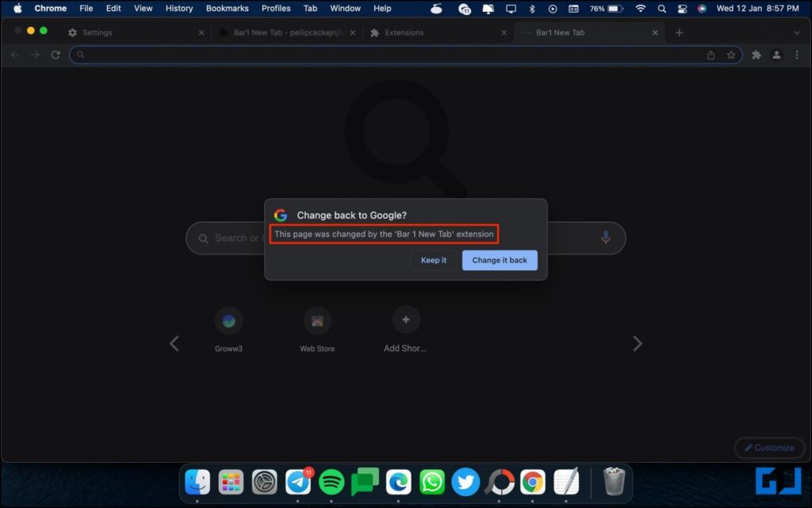Open the Apple menu
The width and height of the screenshot is (812, 508).
(x=17, y=8)
